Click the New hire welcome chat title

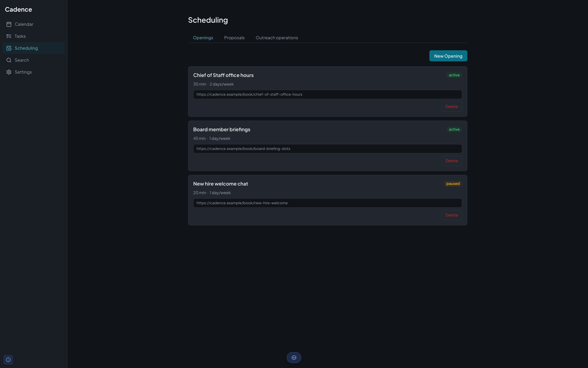point(220,184)
